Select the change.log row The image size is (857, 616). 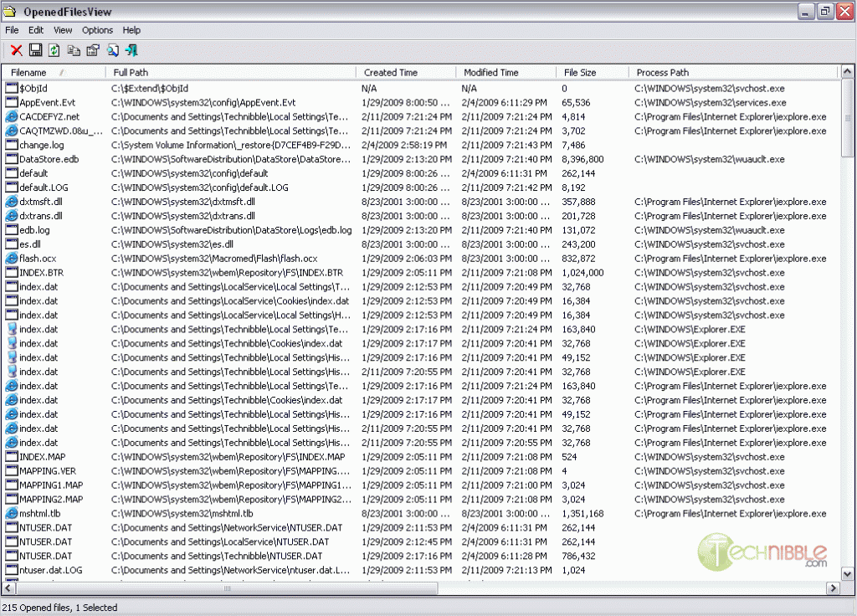pos(42,145)
